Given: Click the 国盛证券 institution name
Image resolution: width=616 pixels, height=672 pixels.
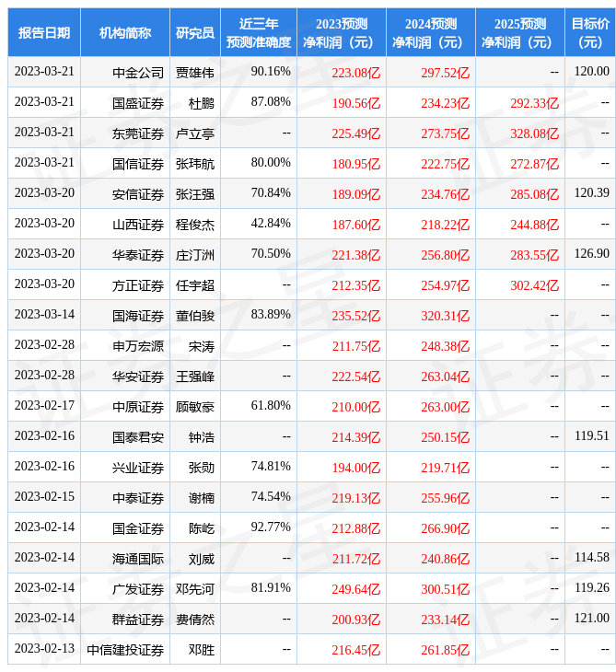Looking at the screenshot, I should click(138, 103).
